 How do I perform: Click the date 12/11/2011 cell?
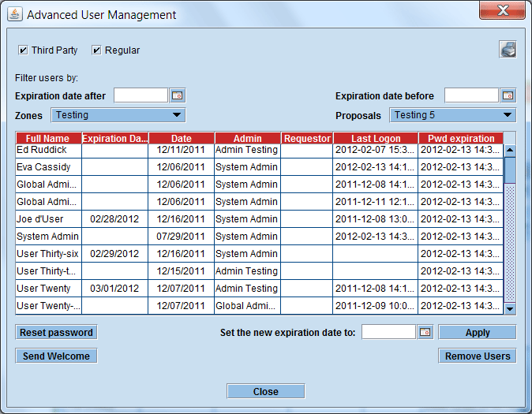[x=182, y=150]
